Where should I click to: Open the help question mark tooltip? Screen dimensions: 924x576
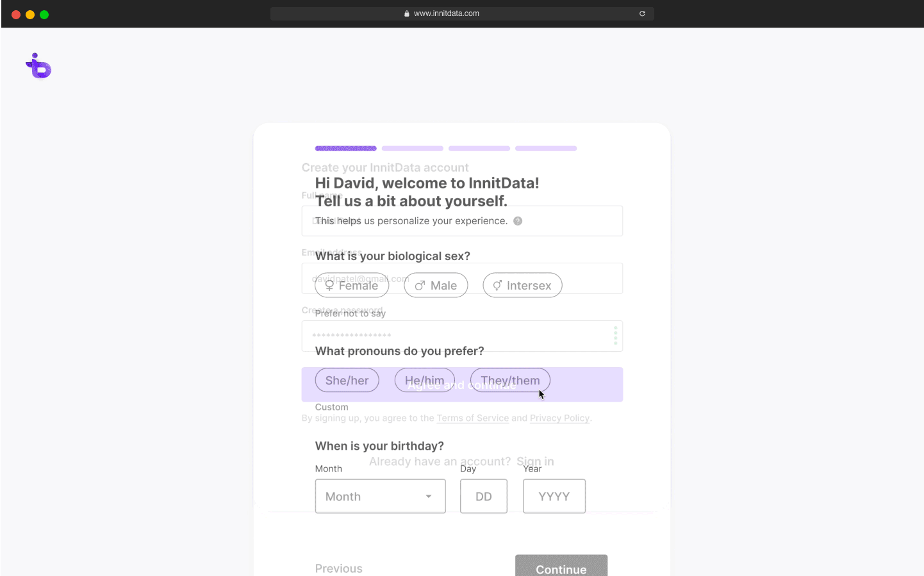click(x=518, y=221)
